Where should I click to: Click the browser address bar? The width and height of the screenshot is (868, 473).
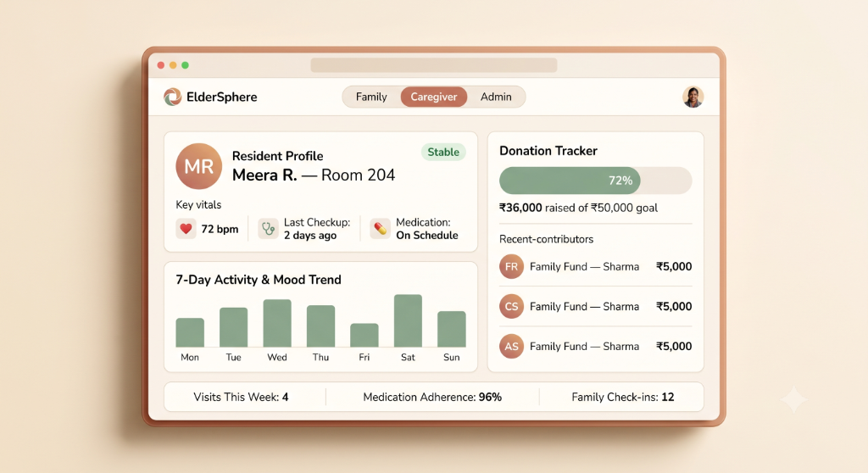click(433, 65)
